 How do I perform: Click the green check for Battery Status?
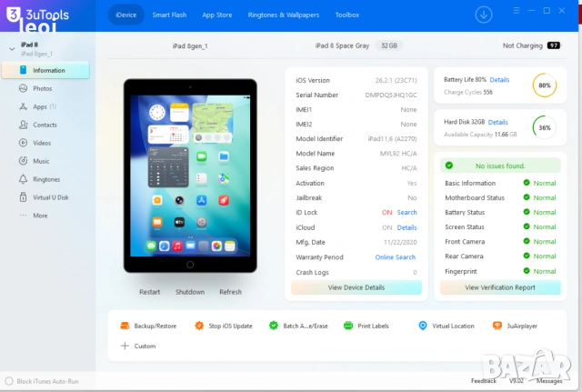527,212
